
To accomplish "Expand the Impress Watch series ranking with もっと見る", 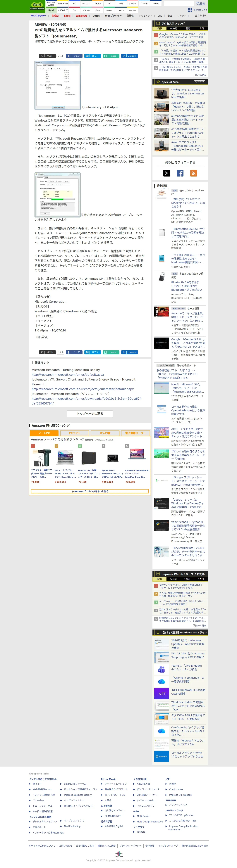I will point(199,625).
